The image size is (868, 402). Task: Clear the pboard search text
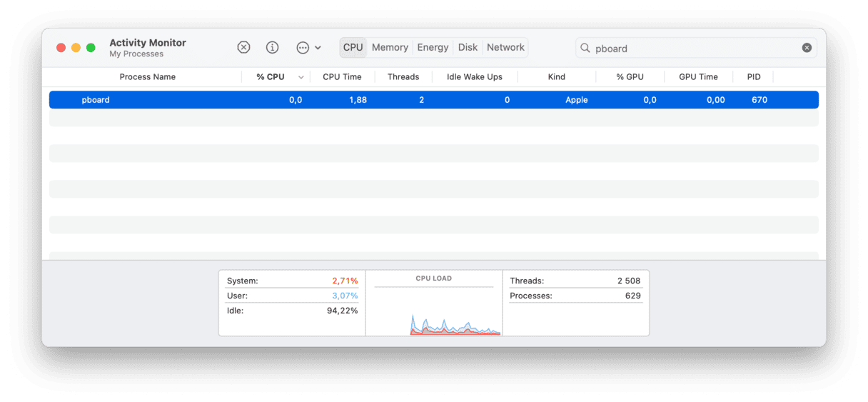pyautogui.click(x=807, y=48)
